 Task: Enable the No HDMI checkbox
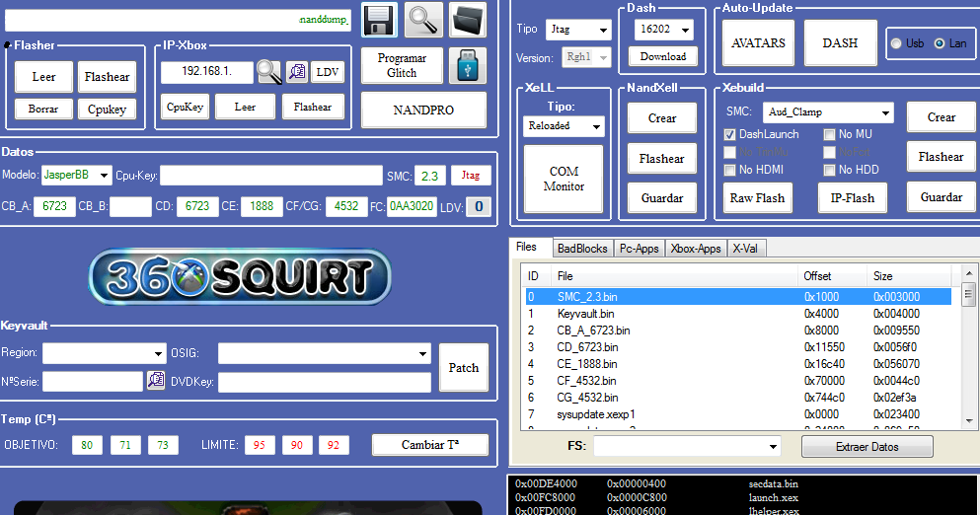[729, 170]
